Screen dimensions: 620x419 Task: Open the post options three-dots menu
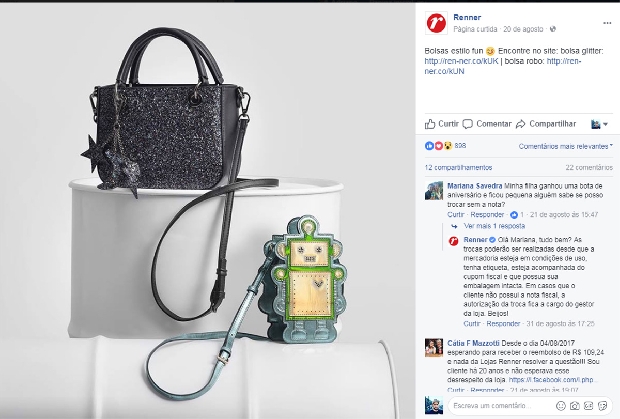607,23
